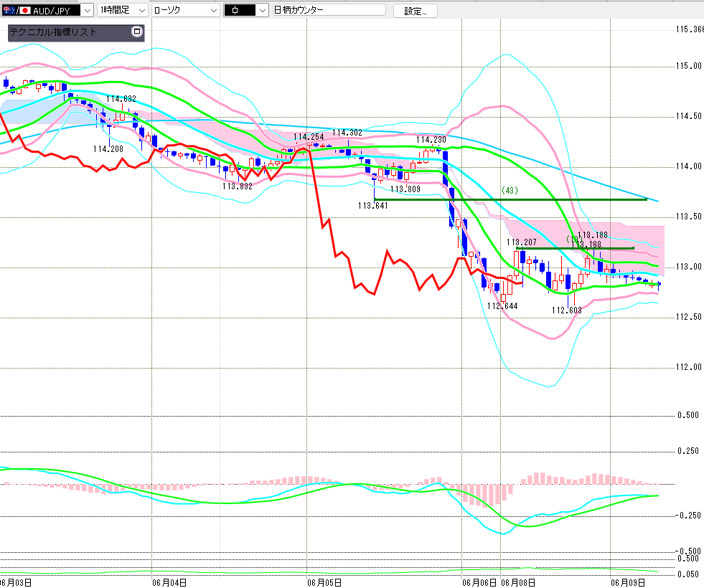Click the 112.644 low price marker

502,306
